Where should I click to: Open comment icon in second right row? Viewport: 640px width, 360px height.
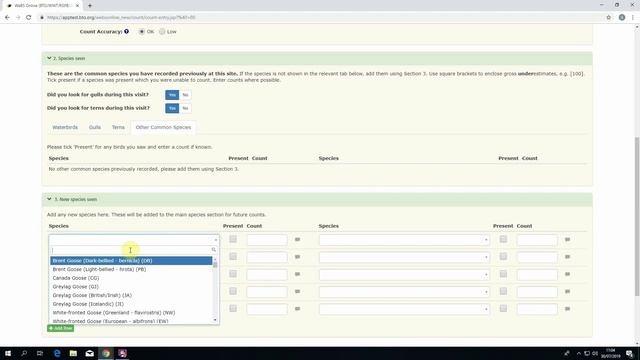[x=567, y=257]
